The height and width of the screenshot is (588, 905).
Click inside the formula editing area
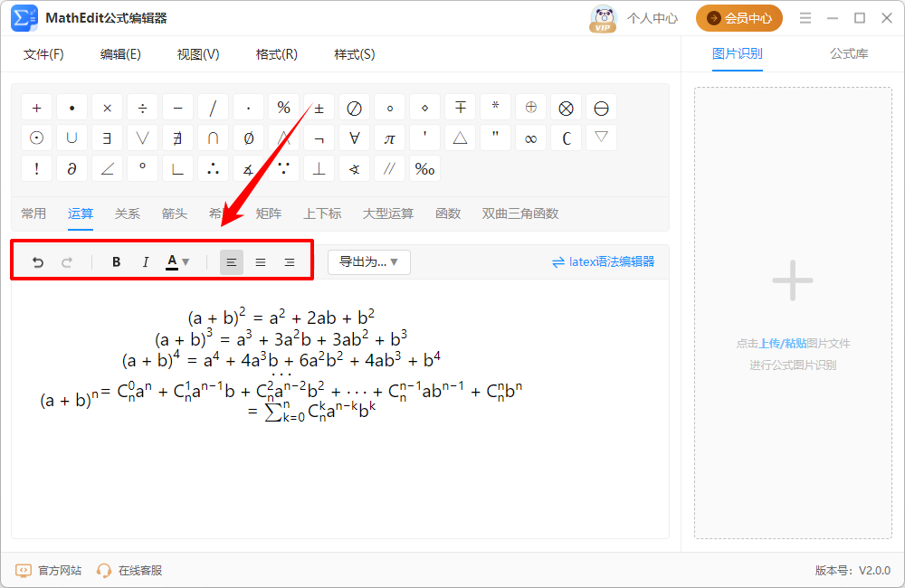340,409
